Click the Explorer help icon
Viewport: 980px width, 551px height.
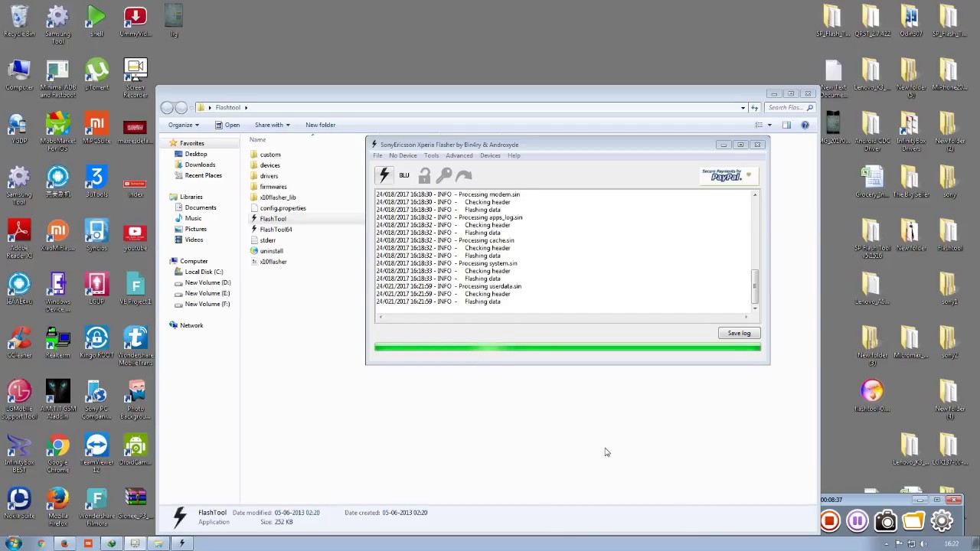805,125
